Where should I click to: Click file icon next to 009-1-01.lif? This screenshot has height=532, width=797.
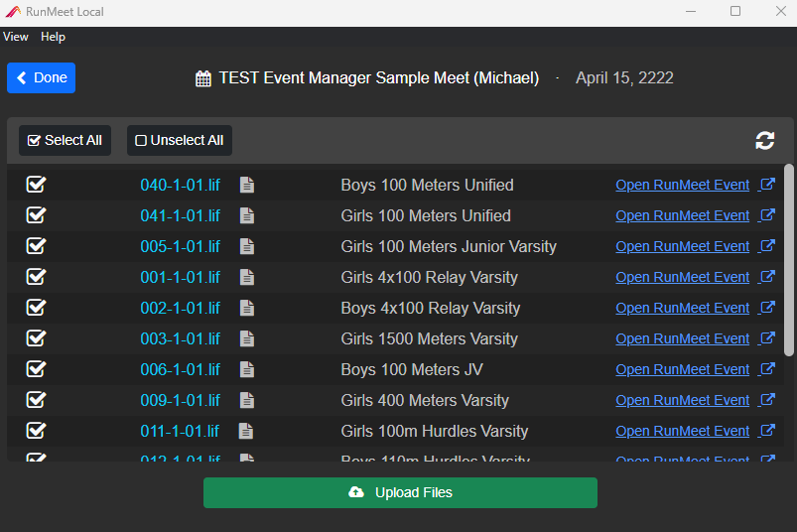[247, 400]
